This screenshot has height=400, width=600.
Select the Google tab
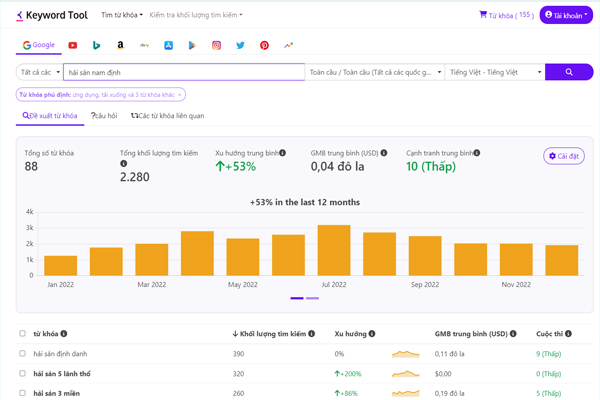click(39, 45)
